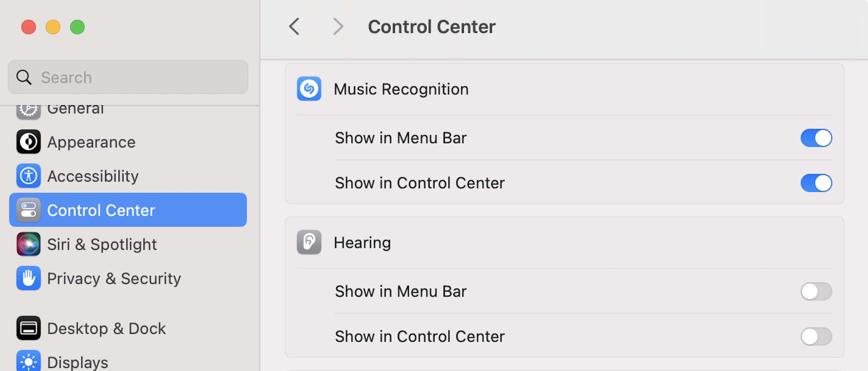
Task: Click the Shazam Music Recognition icon
Action: pyautogui.click(x=309, y=89)
